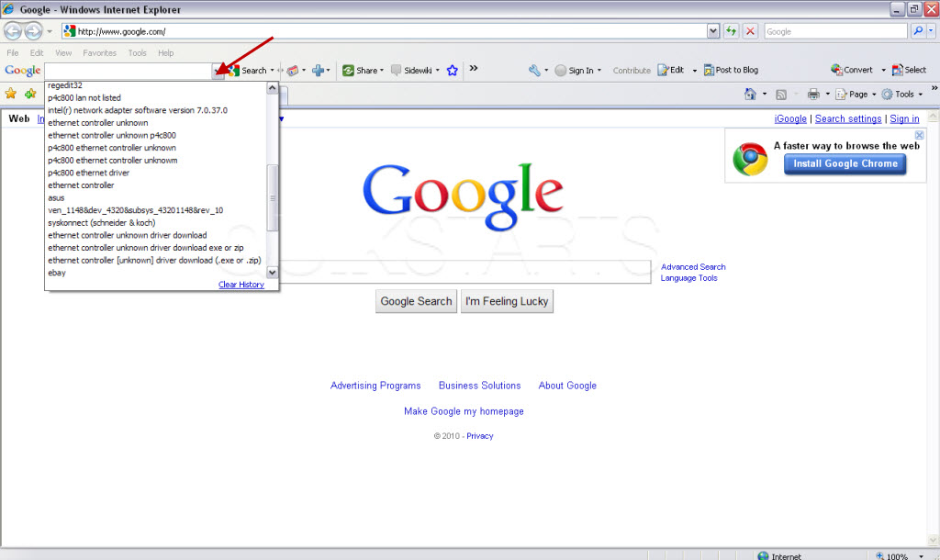Open the Favorites menu
Screen dimensions: 940x560
[99, 52]
